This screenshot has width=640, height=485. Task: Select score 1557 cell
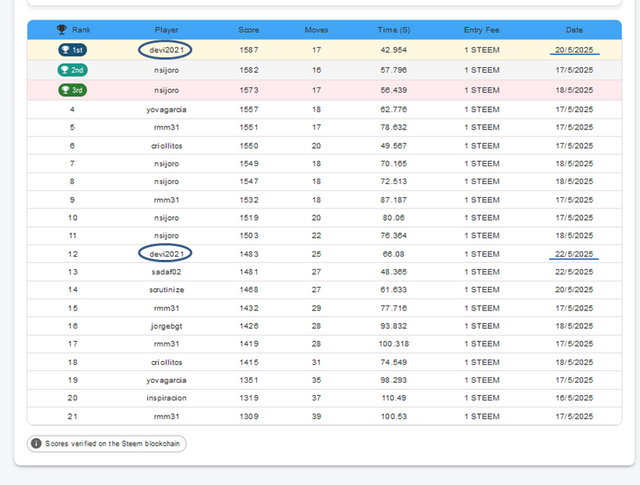(249, 109)
